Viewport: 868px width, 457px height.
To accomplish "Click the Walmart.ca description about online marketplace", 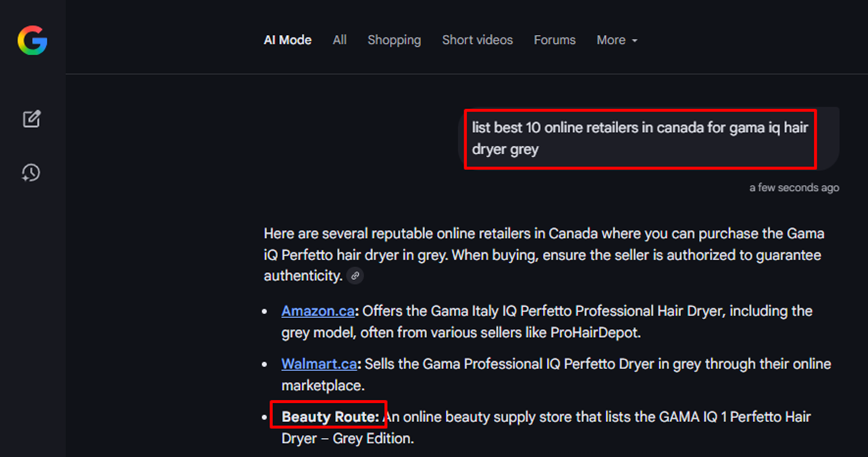I will (x=594, y=364).
